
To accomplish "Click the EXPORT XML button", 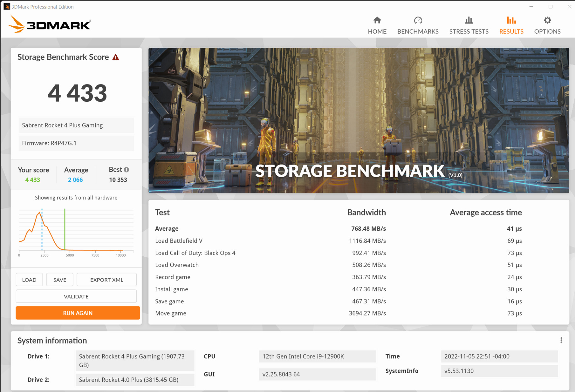I will 106,280.
